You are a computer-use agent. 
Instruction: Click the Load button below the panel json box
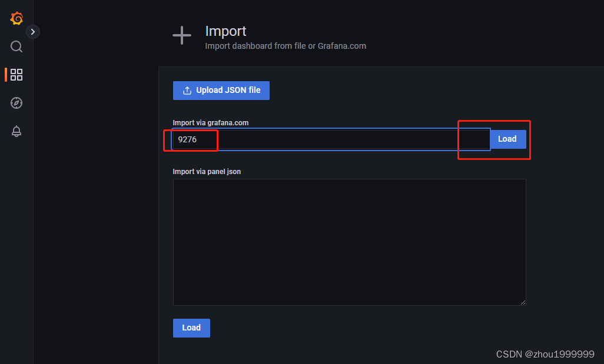(x=191, y=328)
